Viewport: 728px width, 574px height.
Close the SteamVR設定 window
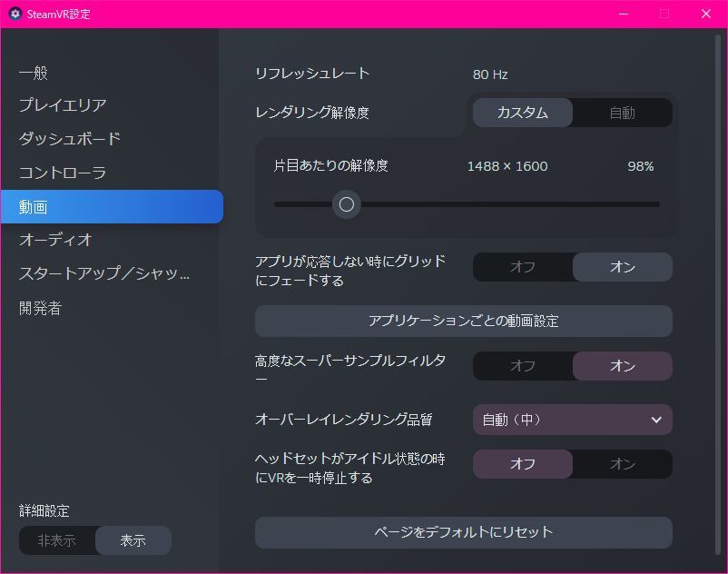705,14
